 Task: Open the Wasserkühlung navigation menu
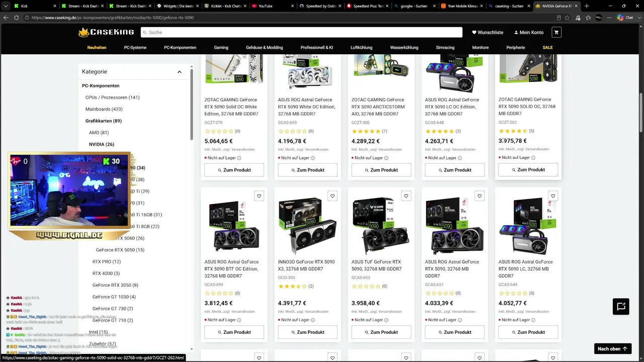[404, 47]
